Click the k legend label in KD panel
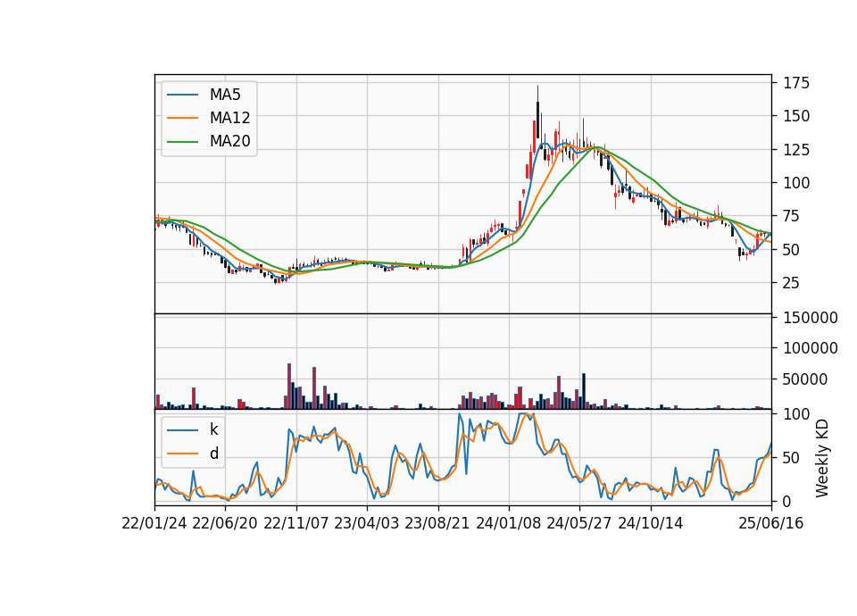857x616 pixels. point(213,429)
